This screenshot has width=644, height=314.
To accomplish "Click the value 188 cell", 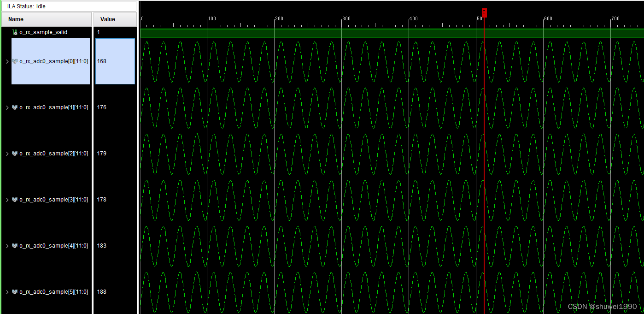I will pos(102,292).
